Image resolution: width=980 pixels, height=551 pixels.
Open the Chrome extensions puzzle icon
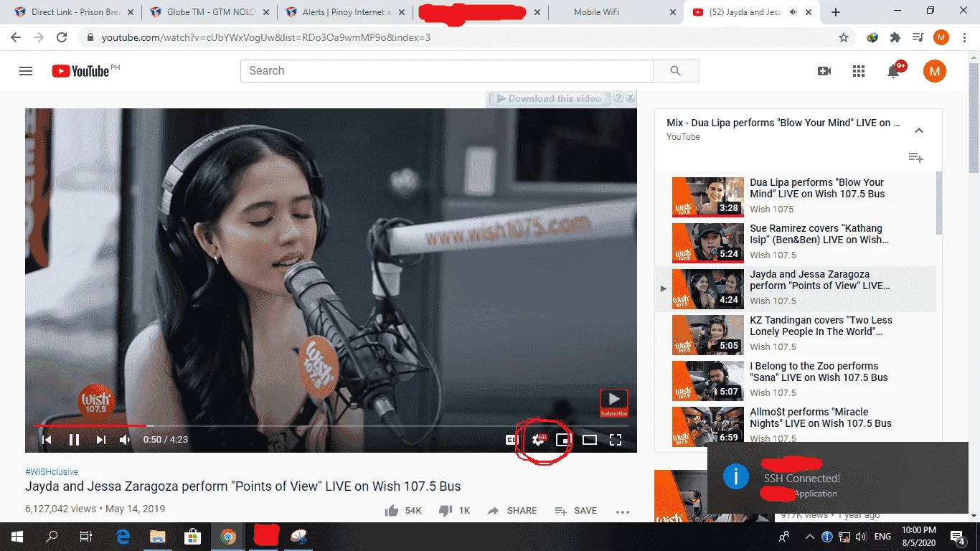click(895, 37)
